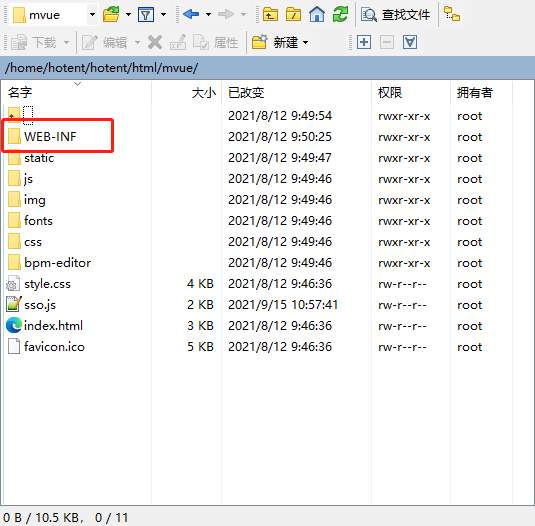Image resolution: width=535 pixels, height=526 pixels.
Task: Open the filter toolbar icon
Action: point(146,15)
